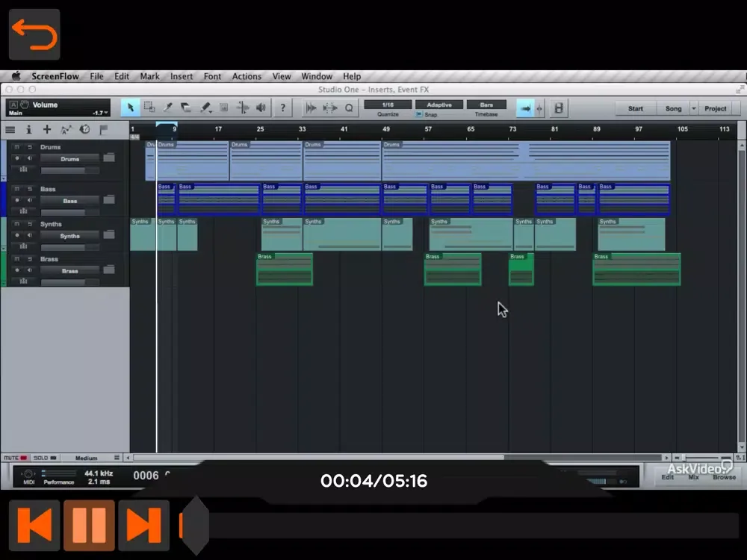Screen dimensions: 747x560
Task: Toggle global MUTE at bottom left
Action: [x=15, y=458]
